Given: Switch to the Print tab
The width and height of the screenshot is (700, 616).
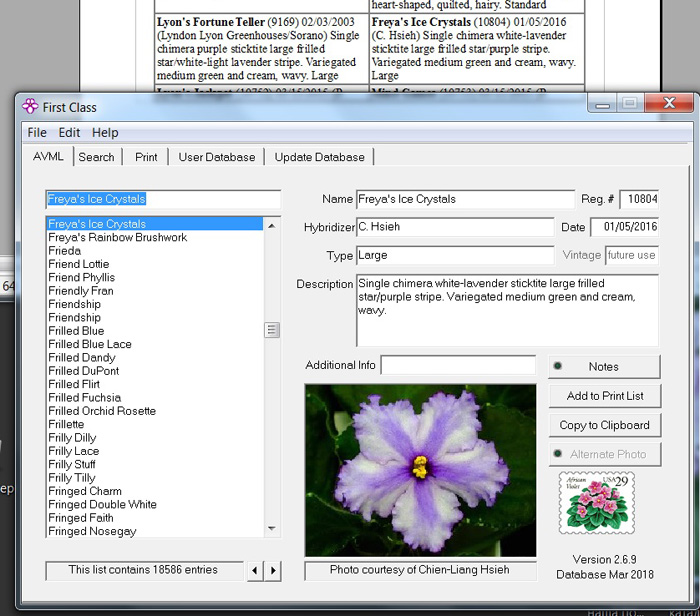Looking at the screenshot, I should [146, 157].
